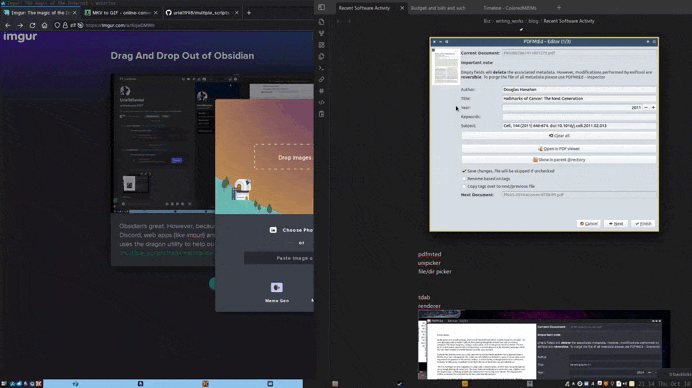The width and height of the screenshot is (692, 388).
Task: Click the 'renderer' line in the note
Action: [x=429, y=306]
